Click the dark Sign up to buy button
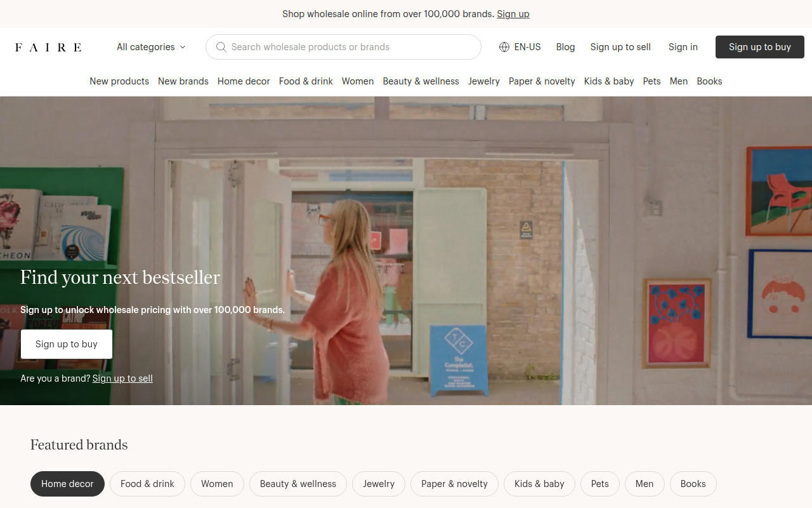This screenshot has height=508, width=812. coord(760,47)
